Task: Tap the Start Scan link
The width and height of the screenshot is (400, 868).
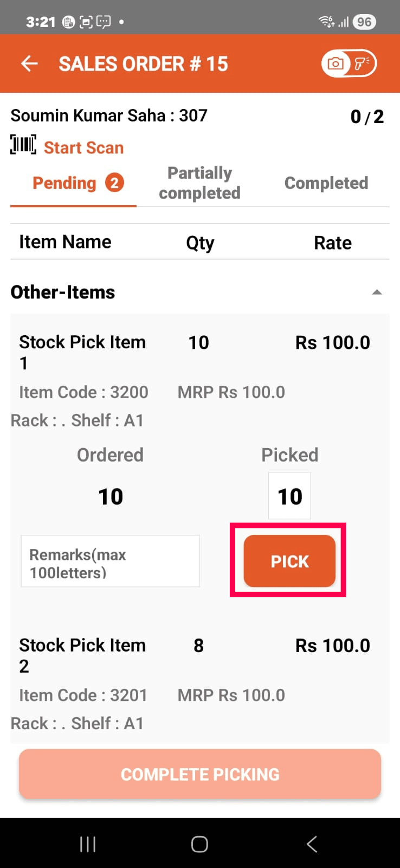Action: tap(83, 148)
